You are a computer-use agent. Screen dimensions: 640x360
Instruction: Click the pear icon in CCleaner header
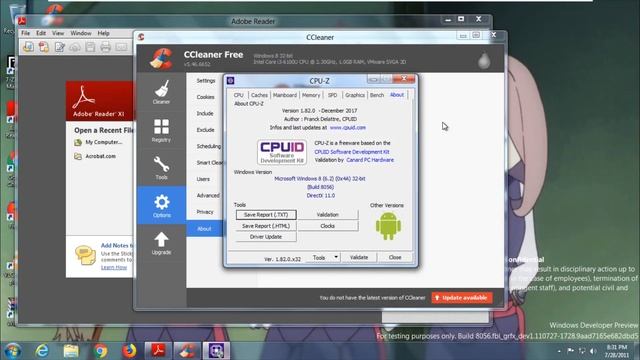pyautogui.click(x=484, y=60)
